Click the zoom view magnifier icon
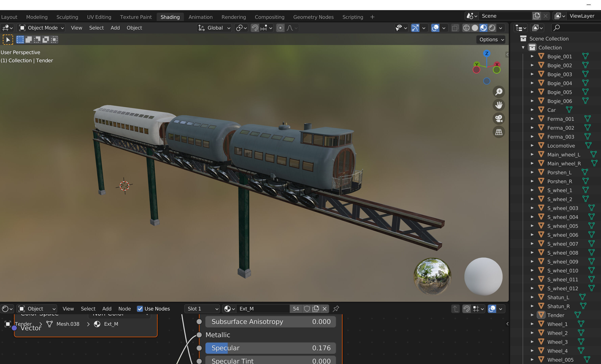 (499, 92)
